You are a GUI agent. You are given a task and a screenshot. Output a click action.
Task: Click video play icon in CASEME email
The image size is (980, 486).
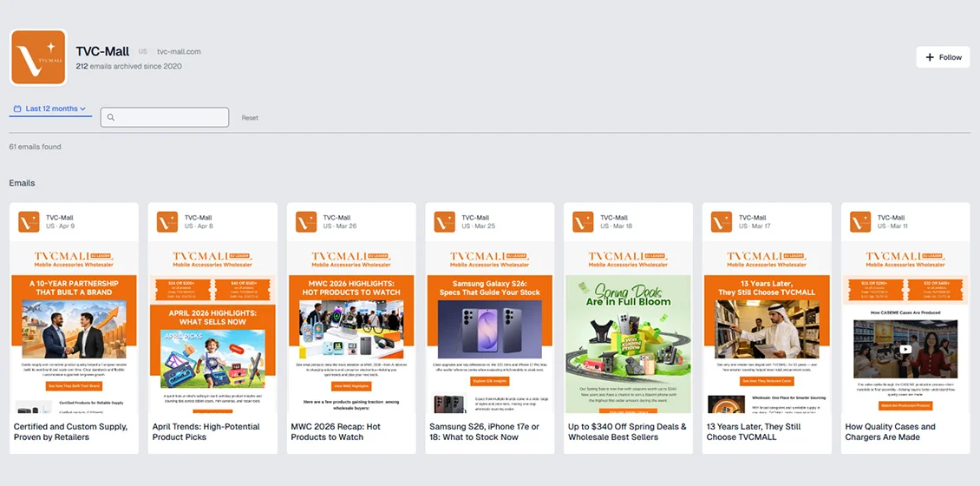[905, 350]
